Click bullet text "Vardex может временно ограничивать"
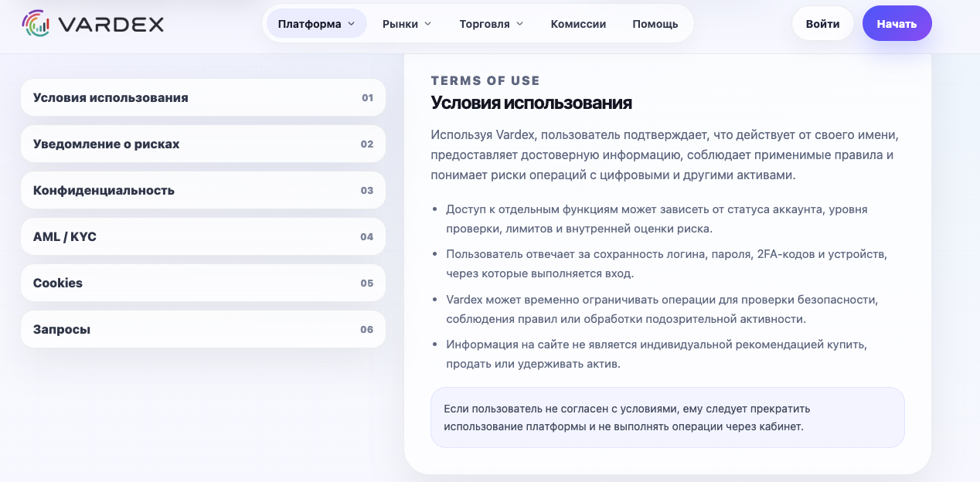 (662, 309)
